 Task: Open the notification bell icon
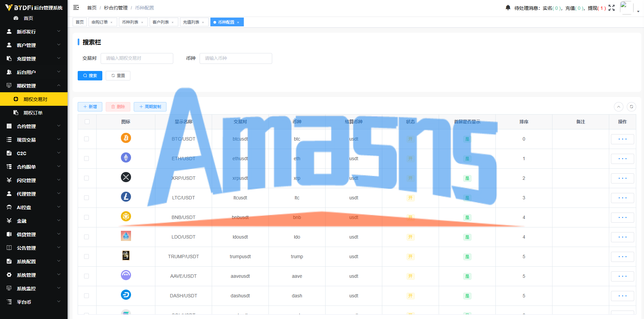point(508,7)
